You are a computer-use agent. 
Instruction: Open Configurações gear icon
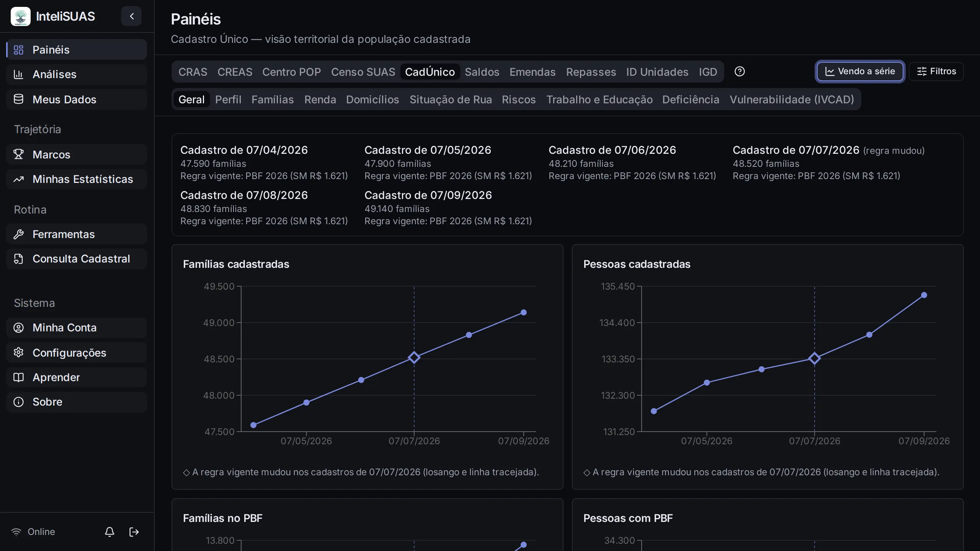pyautogui.click(x=18, y=352)
